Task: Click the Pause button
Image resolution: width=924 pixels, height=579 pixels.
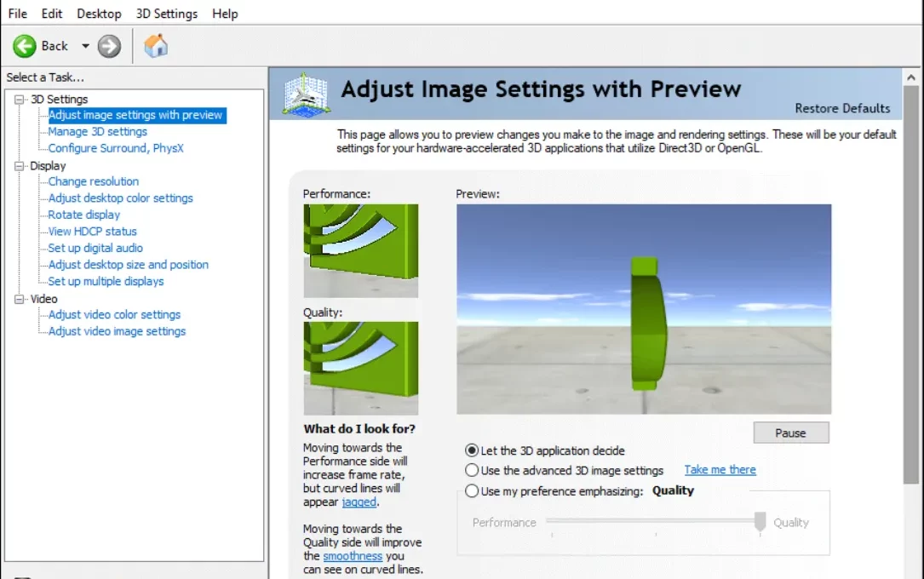Action: pos(791,433)
